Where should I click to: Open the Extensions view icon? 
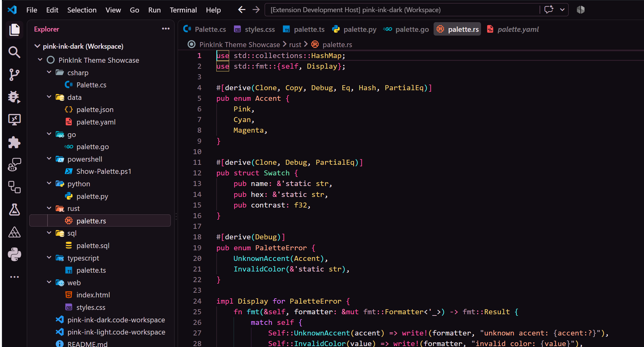tap(14, 142)
